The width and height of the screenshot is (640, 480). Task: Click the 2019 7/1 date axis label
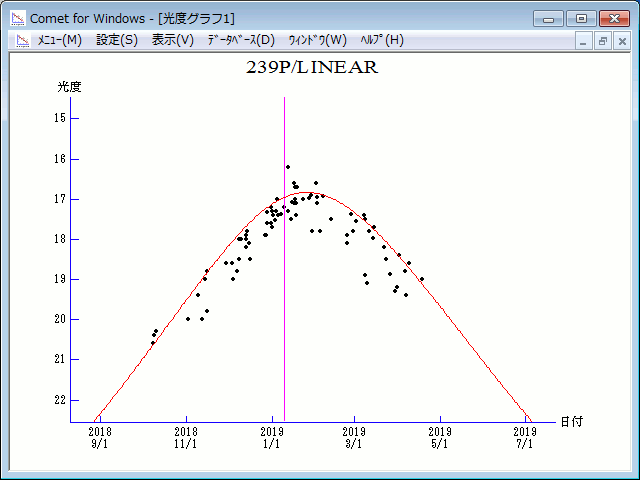point(525,438)
